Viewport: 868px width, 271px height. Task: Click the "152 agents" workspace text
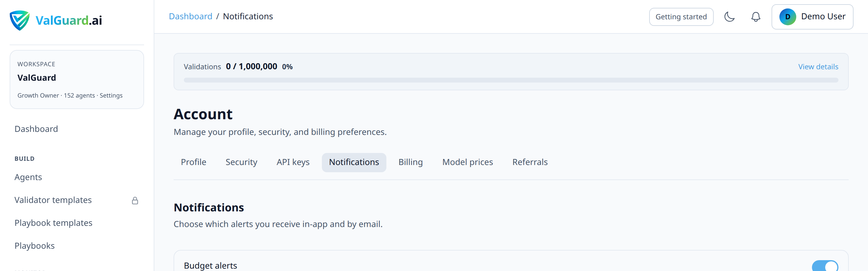(x=79, y=96)
